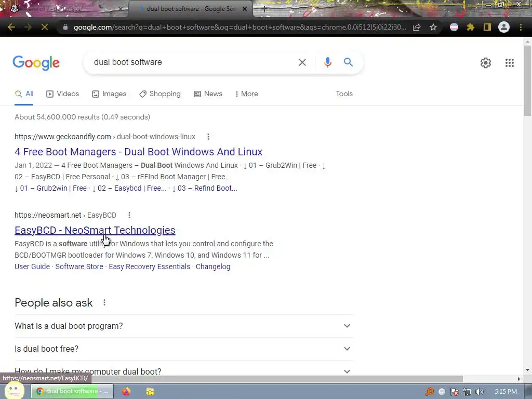
Task: Open the Tools search options
Action: (x=344, y=94)
